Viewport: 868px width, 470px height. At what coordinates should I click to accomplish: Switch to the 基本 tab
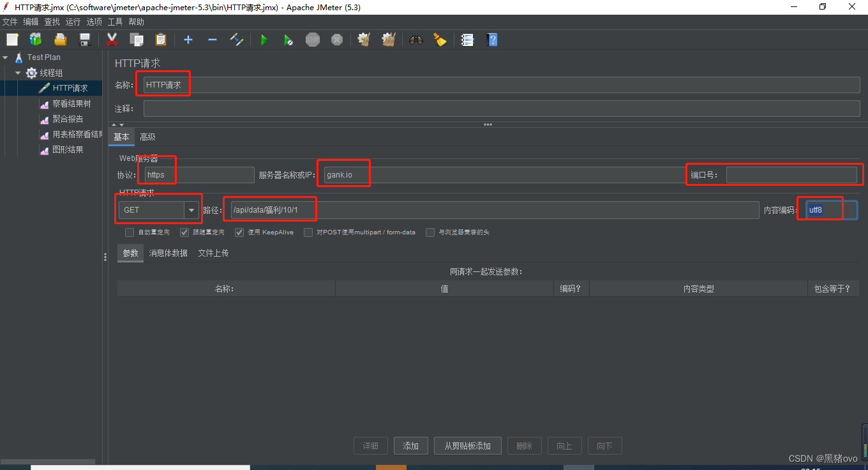(x=121, y=137)
